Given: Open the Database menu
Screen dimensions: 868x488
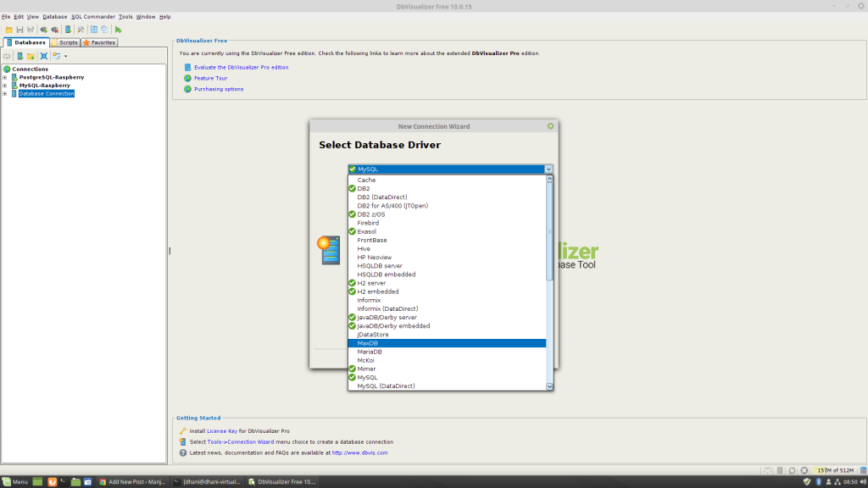Looking at the screenshot, I should pos(55,17).
